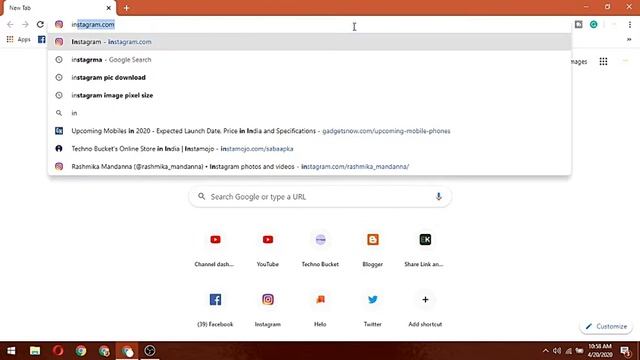Pick the instagram image pixel size suggestion
Image resolution: width=640 pixels, height=360 pixels.
coord(309,95)
